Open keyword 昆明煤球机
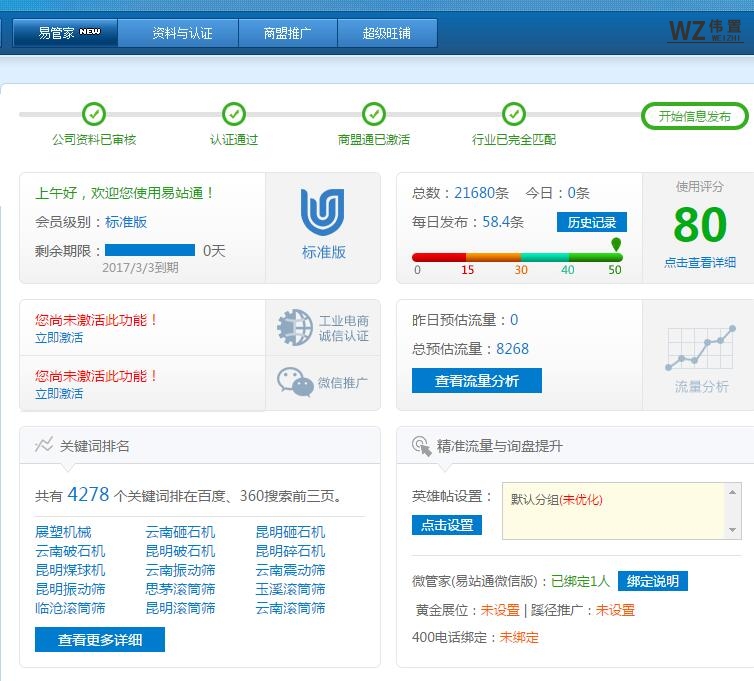754x681 pixels. (70, 570)
